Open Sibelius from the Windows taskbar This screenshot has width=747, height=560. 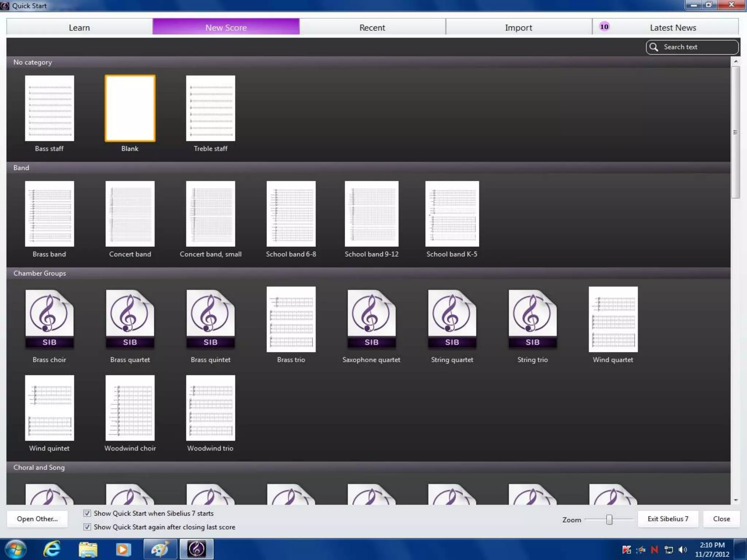[x=197, y=549]
